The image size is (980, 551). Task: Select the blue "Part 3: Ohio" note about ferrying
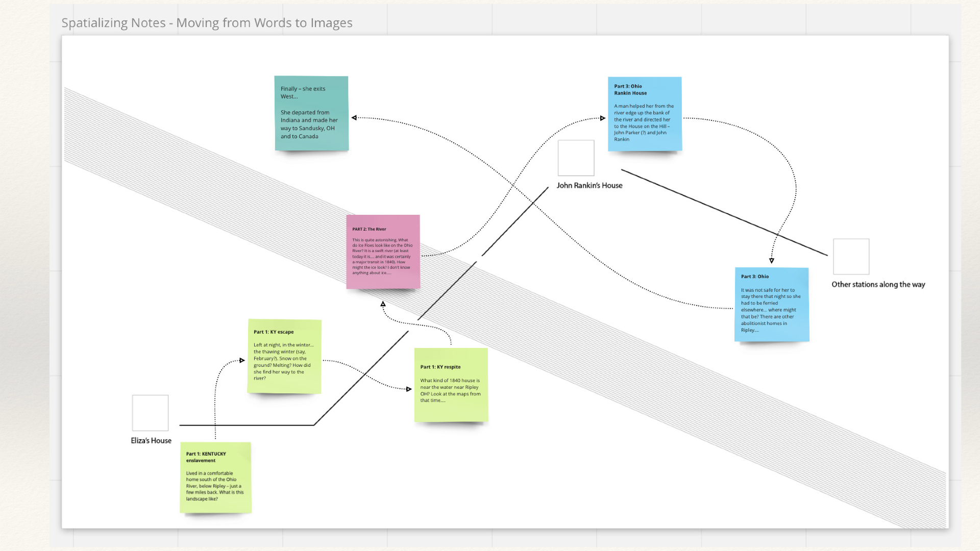771,304
